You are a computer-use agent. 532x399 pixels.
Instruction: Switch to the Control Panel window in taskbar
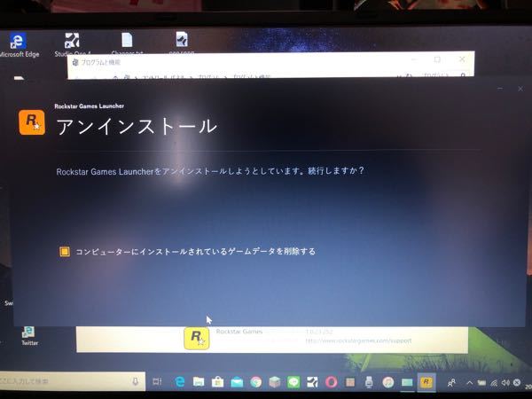pos(407,383)
